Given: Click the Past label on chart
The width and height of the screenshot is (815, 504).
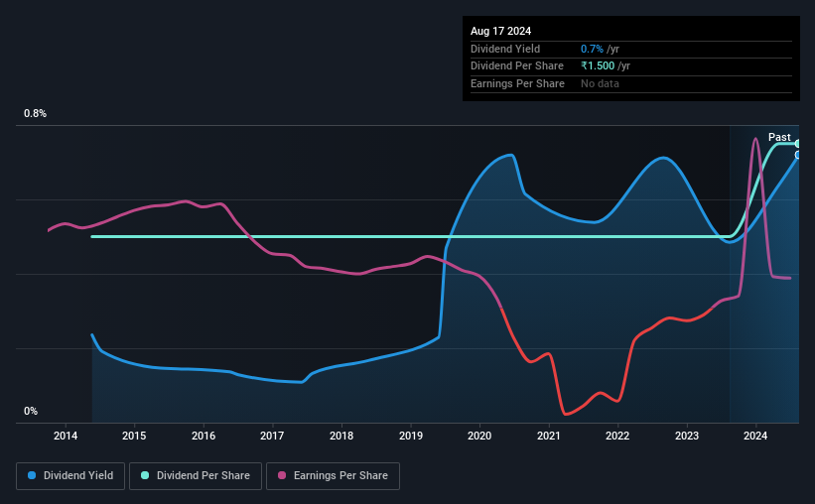Looking at the screenshot, I should click(779, 137).
